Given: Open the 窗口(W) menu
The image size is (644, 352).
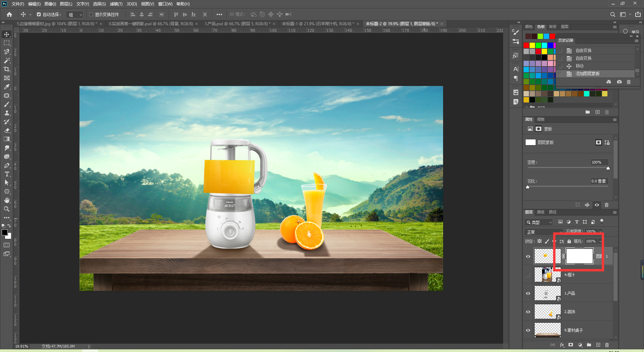Looking at the screenshot, I should pyautogui.click(x=165, y=4).
